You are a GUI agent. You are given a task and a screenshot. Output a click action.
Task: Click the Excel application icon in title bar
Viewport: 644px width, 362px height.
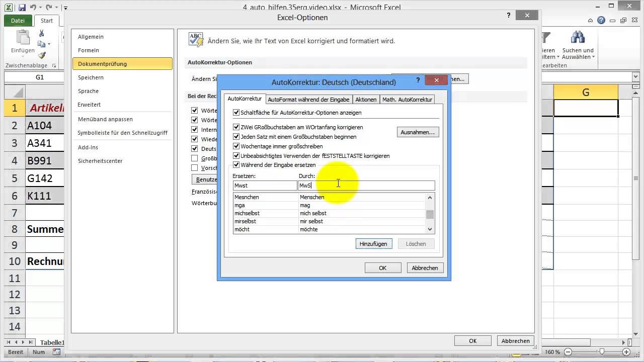9,8
